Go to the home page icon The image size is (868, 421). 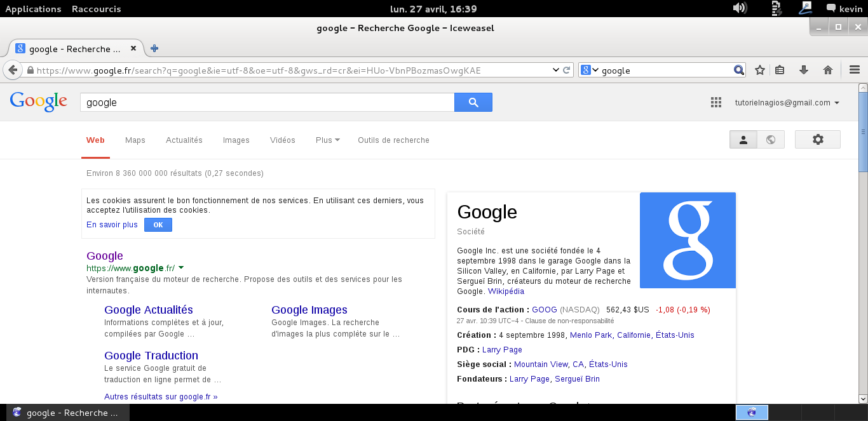click(827, 70)
